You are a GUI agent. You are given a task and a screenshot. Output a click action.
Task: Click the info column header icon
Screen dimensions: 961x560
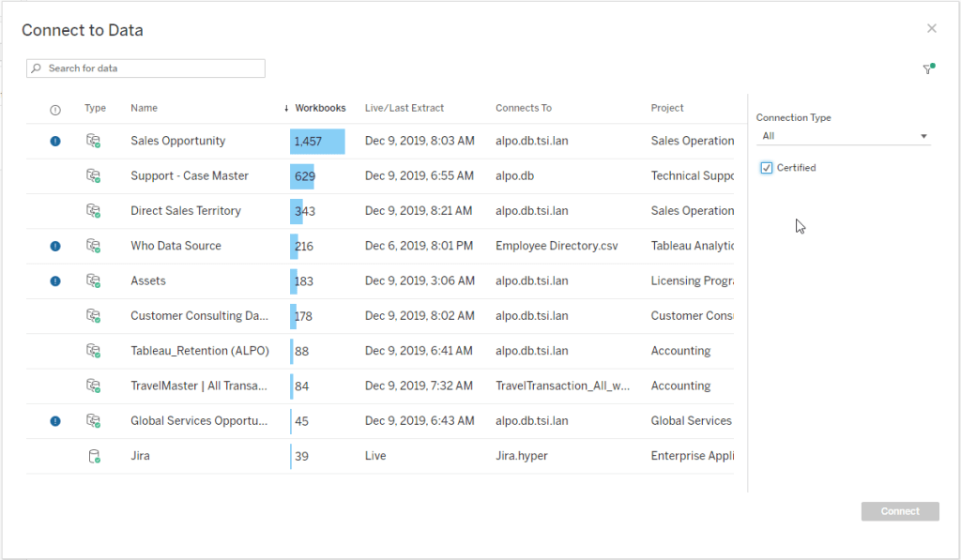[x=55, y=110]
